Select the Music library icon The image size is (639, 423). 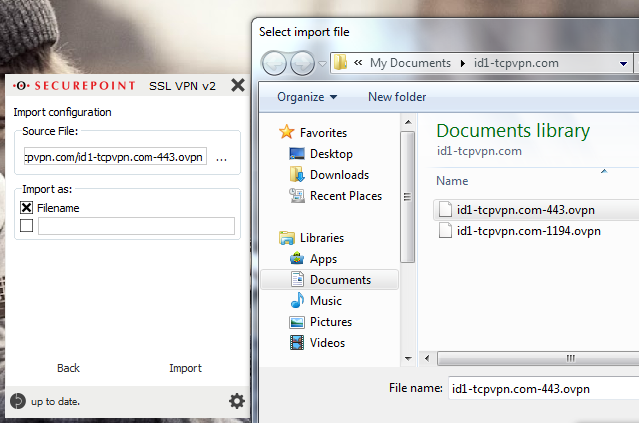(x=297, y=301)
